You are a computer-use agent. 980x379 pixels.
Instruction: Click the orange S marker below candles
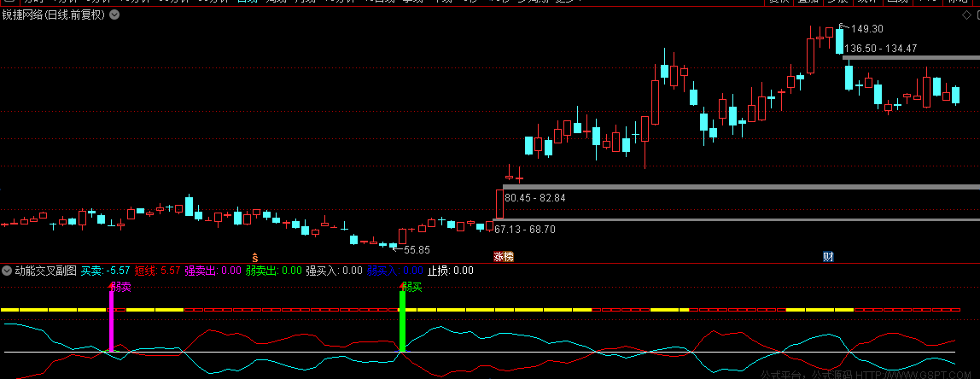point(254,256)
